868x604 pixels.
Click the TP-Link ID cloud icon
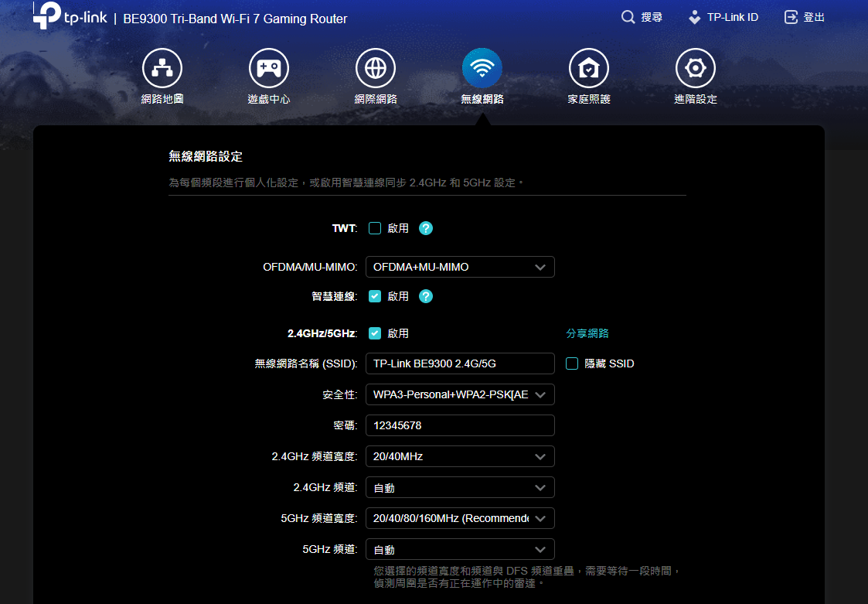click(694, 17)
